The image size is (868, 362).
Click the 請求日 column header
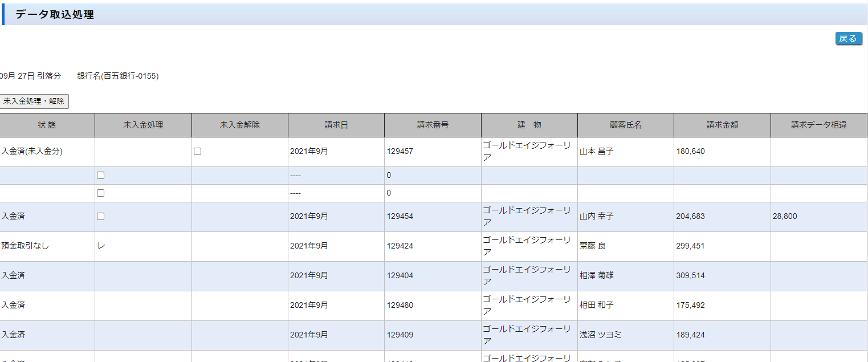pyautogui.click(x=336, y=125)
